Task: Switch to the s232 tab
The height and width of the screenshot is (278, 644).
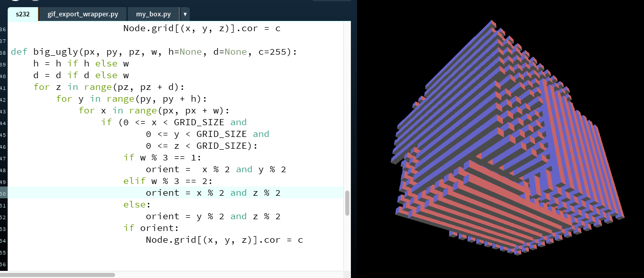Action: pos(23,14)
